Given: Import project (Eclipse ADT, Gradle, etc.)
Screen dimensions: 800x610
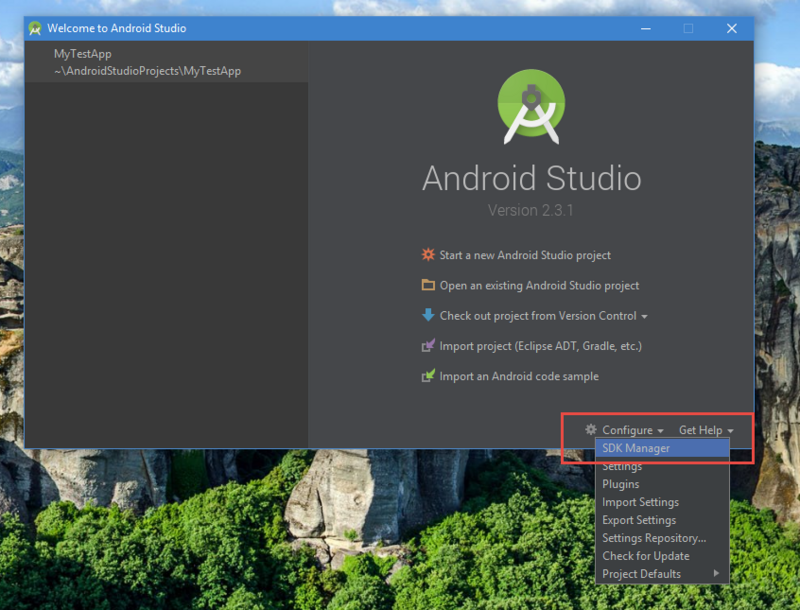Looking at the screenshot, I should [x=540, y=346].
